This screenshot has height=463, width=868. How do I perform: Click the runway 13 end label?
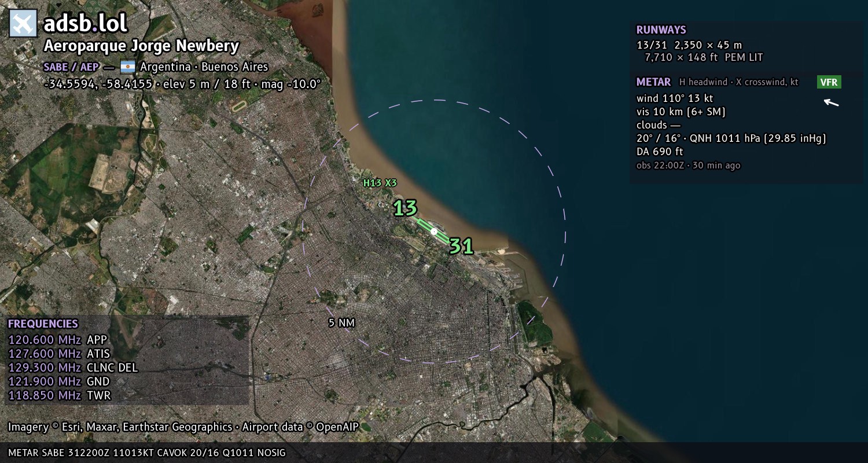click(405, 208)
